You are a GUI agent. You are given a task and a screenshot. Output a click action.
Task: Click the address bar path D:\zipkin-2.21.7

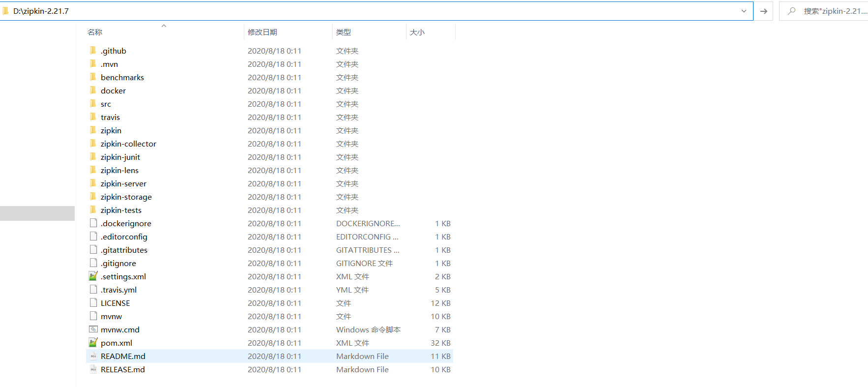(x=41, y=11)
